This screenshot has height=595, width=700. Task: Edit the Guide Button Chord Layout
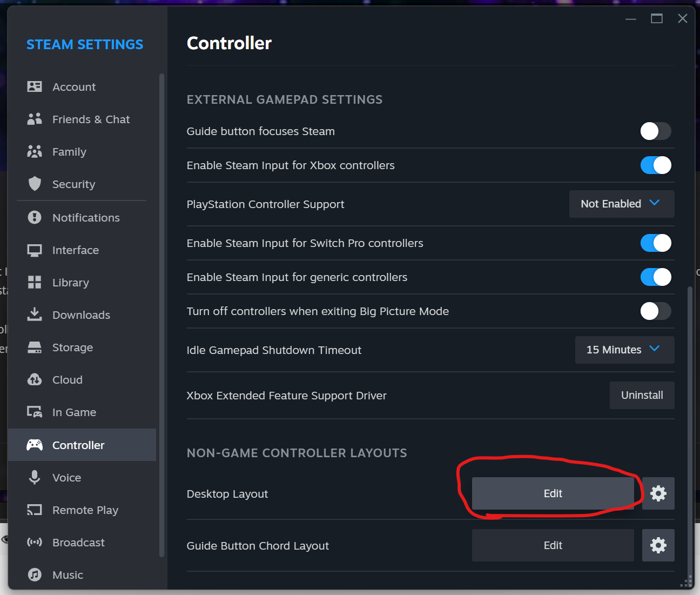tap(553, 545)
